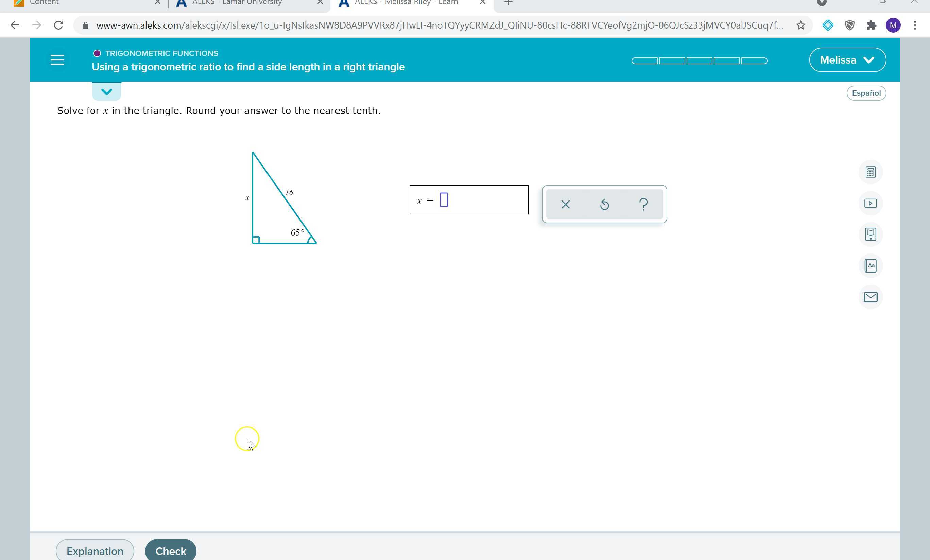The image size is (930, 560).
Task: Open help with the question mark icon
Action: tap(643, 204)
